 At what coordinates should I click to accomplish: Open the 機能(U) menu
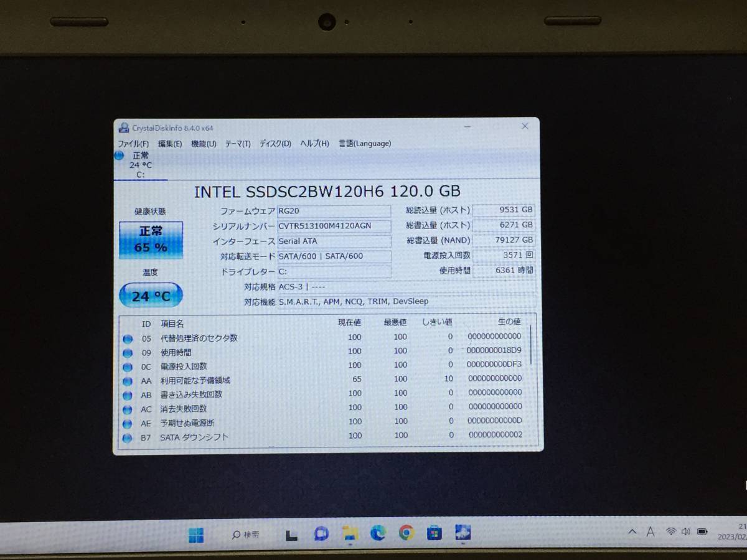click(204, 144)
